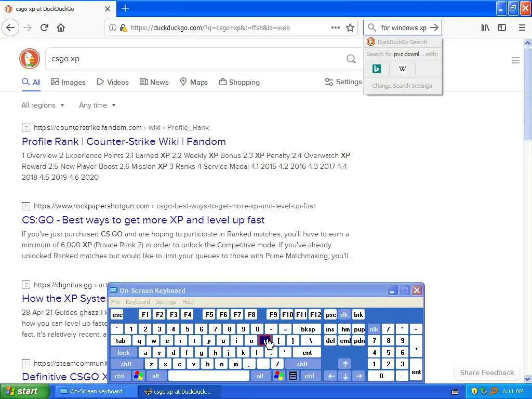Open the Firefox home page

coord(61,28)
